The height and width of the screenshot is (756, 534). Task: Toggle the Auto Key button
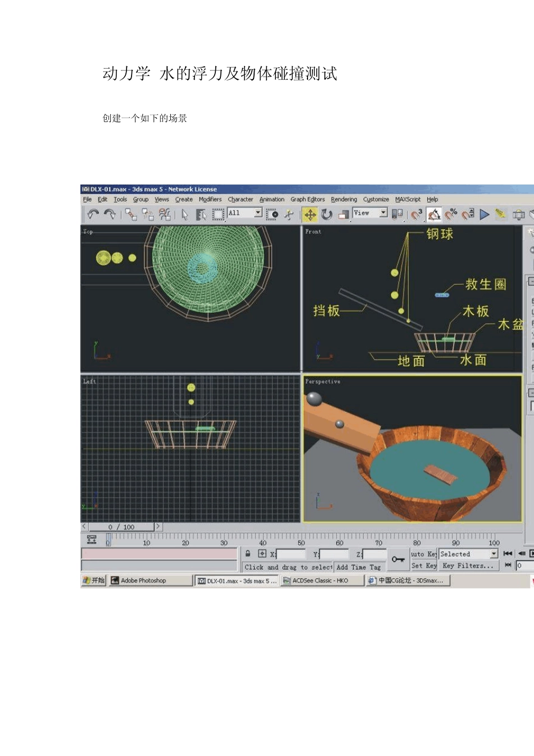coord(424,554)
